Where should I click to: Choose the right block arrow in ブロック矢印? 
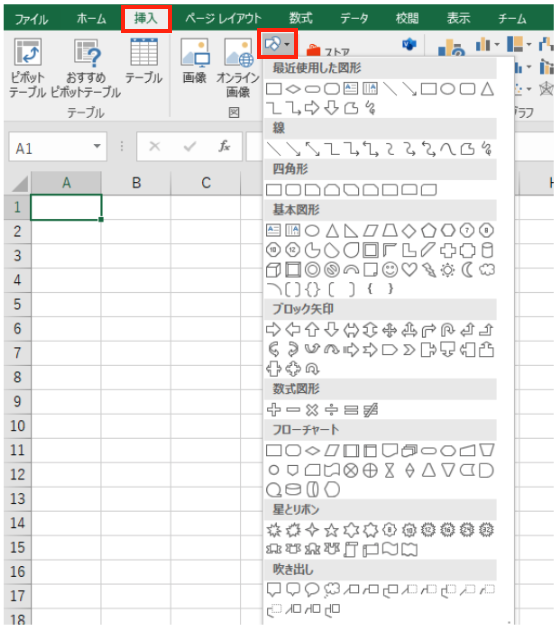point(273,330)
